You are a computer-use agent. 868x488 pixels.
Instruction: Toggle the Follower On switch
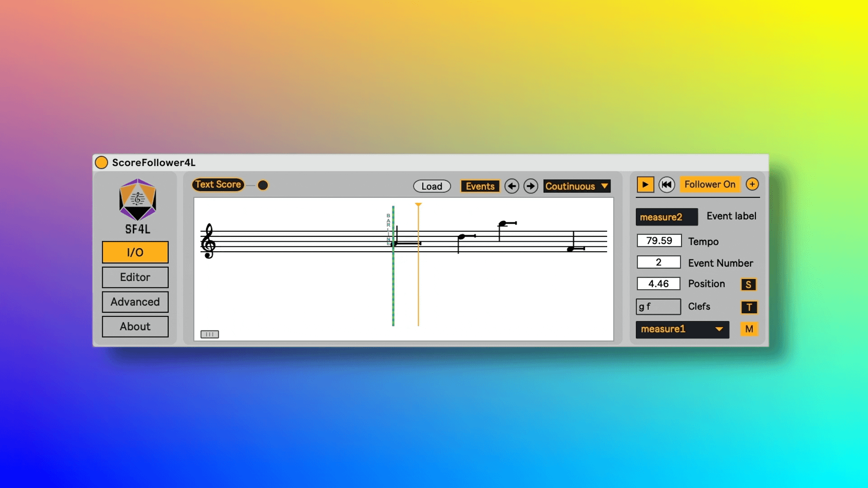pyautogui.click(x=709, y=184)
